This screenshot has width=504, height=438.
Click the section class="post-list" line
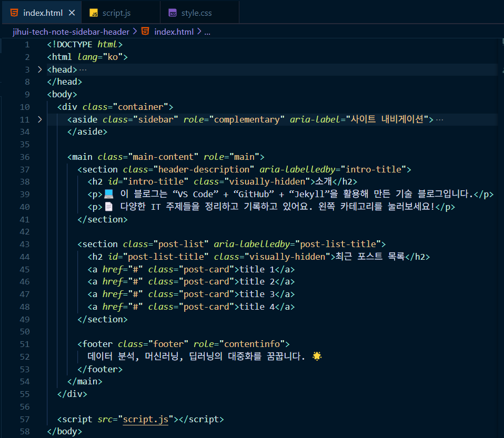point(231,244)
